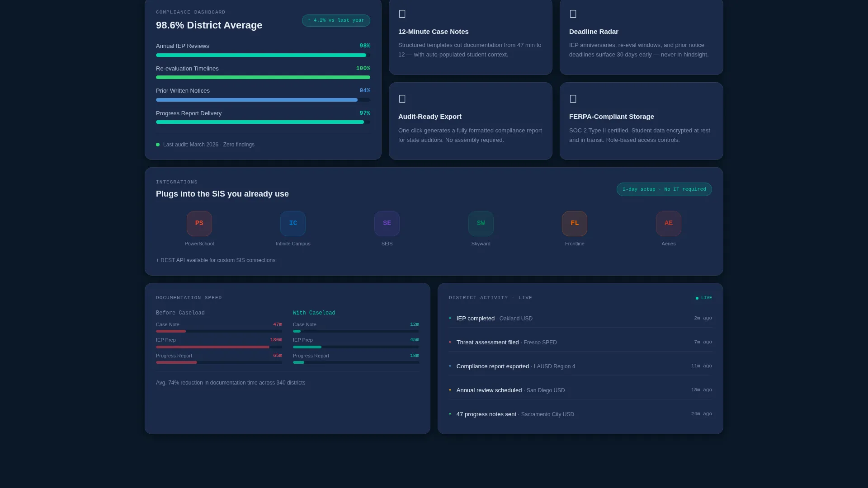Image resolution: width=868 pixels, height=488 pixels.
Task: Click the With Caseload column heading
Action: [x=314, y=313]
